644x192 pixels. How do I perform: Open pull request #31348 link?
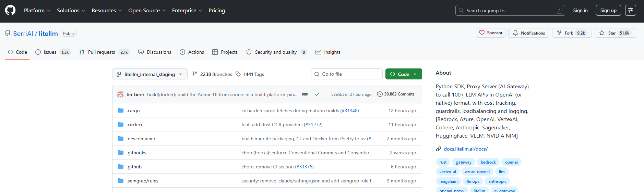click(x=349, y=111)
